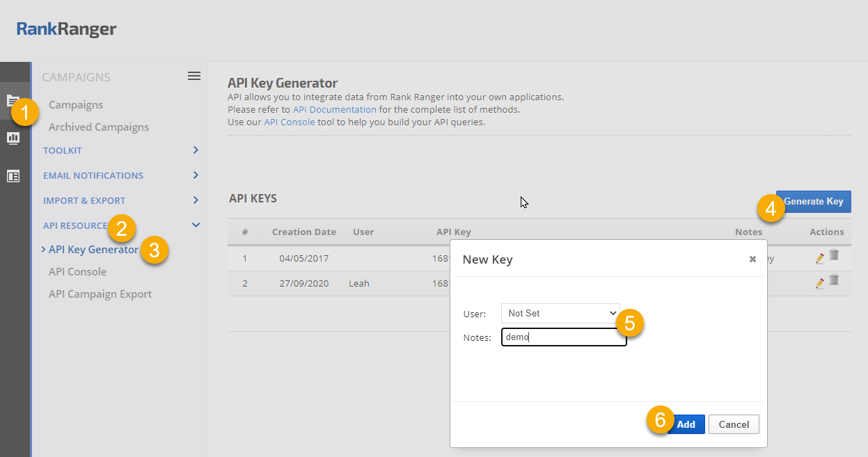Delete the 04/05/2017 API key via trash icon
The width and height of the screenshot is (868, 457).
pyautogui.click(x=834, y=255)
